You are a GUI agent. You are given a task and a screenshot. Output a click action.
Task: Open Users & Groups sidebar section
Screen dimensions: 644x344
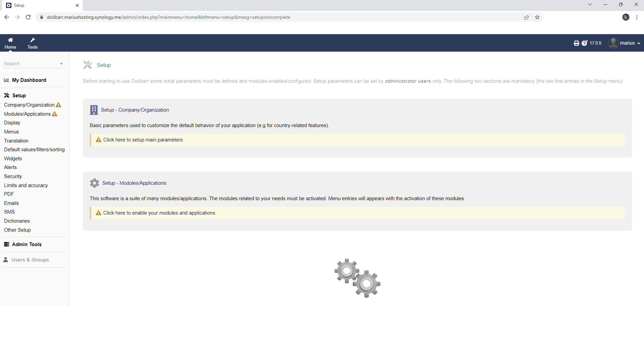pos(30,260)
